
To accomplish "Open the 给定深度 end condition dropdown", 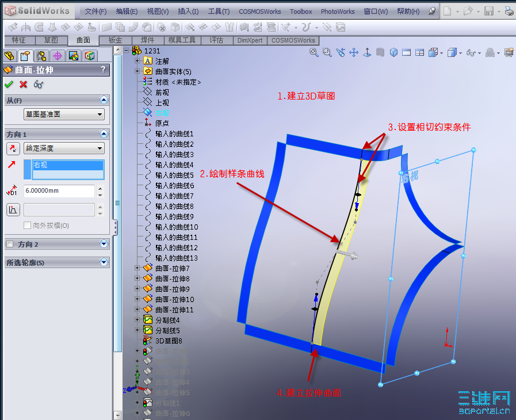I will 64,148.
